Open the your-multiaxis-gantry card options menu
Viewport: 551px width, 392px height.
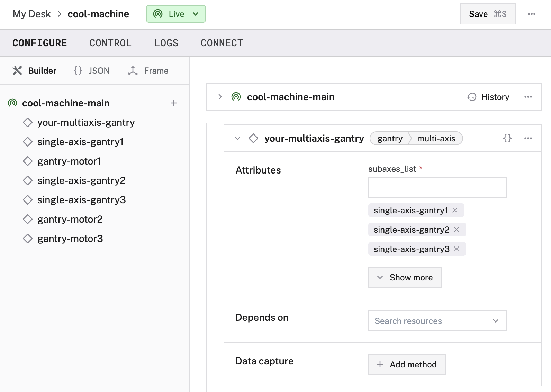click(528, 138)
